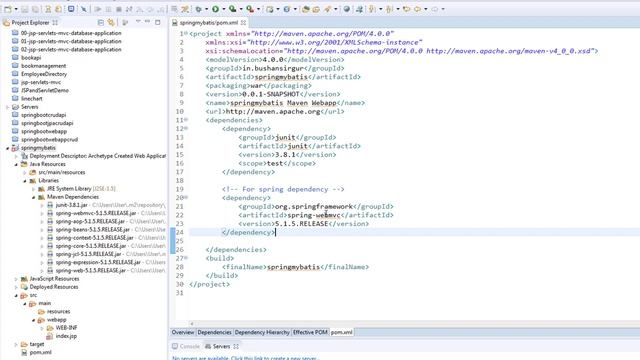Click the New file toolbar icon
This screenshot has height=360, width=640.
(8, 9)
